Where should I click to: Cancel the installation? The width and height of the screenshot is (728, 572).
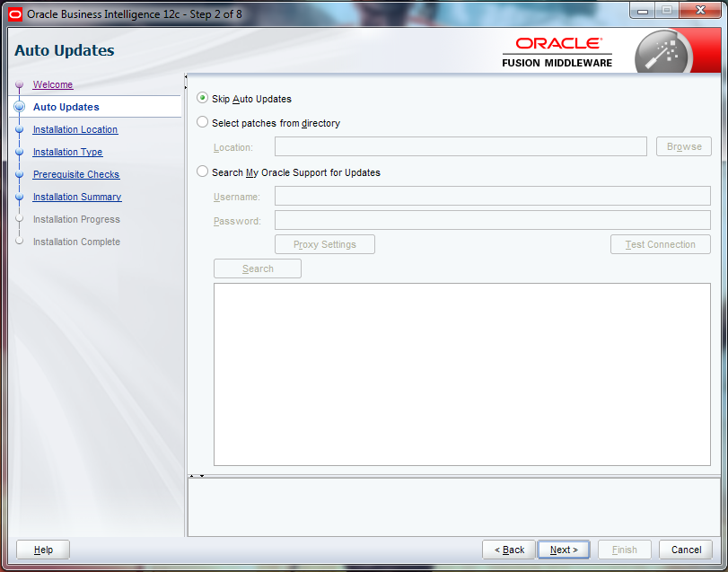(686, 550)
